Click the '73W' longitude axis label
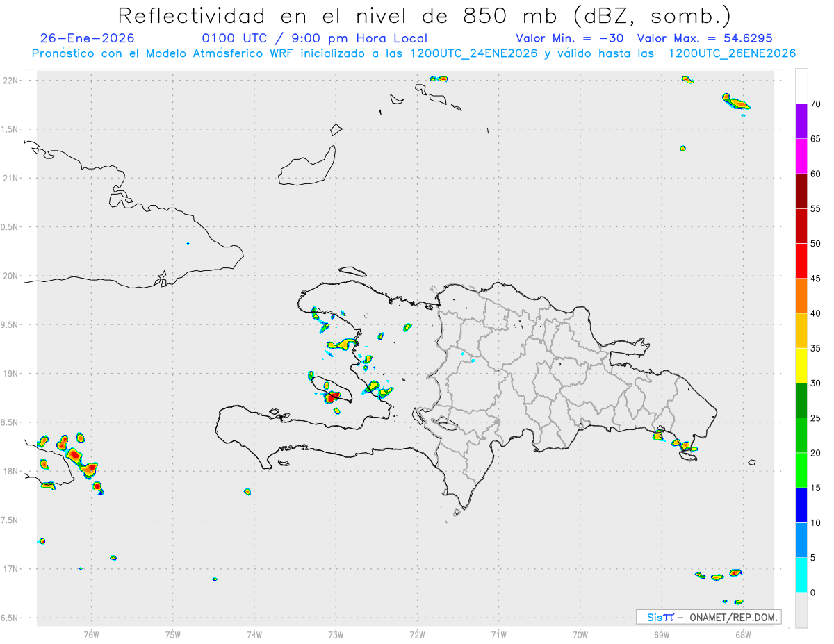This screenshot has width=834, height=644. pyautogui.click(x=336, y=634)
